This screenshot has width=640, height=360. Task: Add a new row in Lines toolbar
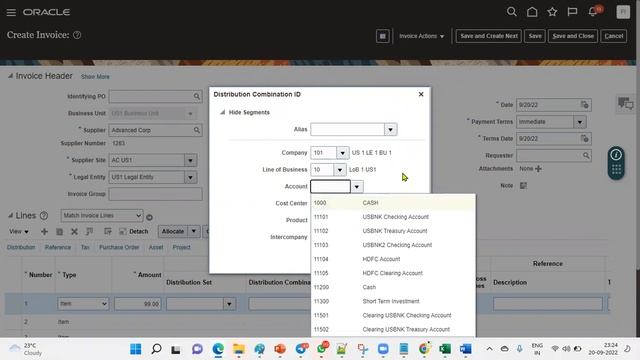pyautogui.click(x=44, y=231)
